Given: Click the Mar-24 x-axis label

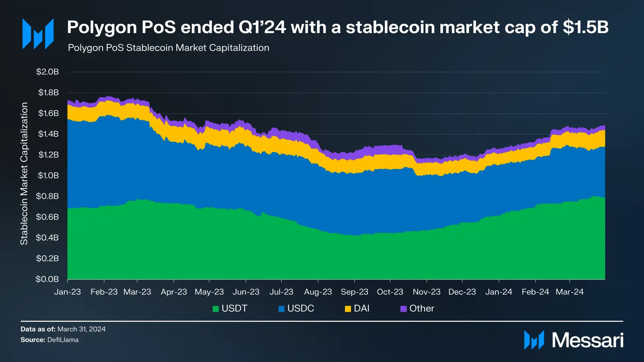Looking at the screenshot, I should (x=570, y=292).
